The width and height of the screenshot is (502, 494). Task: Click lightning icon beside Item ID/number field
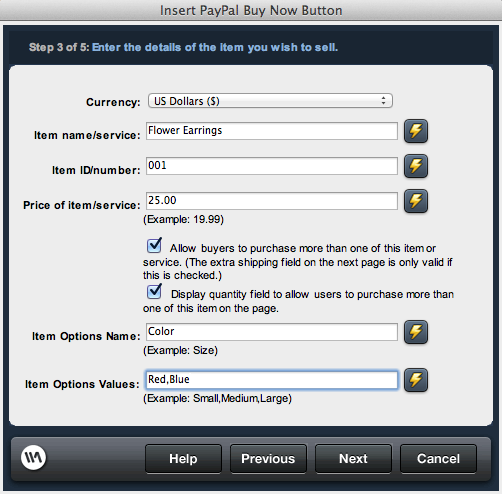pyautogui.click(x=416, y=166)
